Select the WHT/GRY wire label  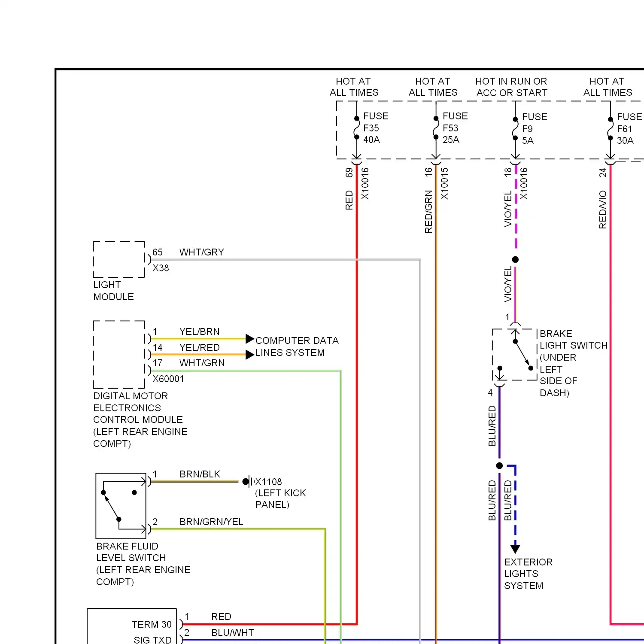[202, 252]
